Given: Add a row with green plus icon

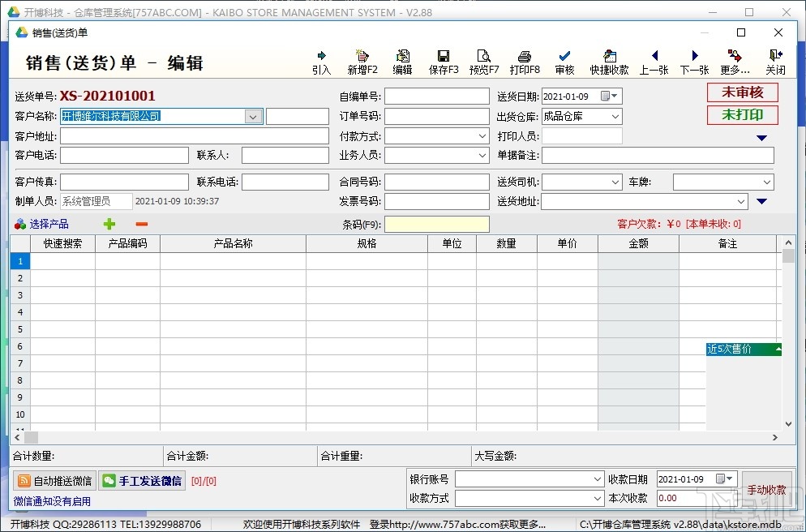Looking at the screenshot, I should (109, 224).
